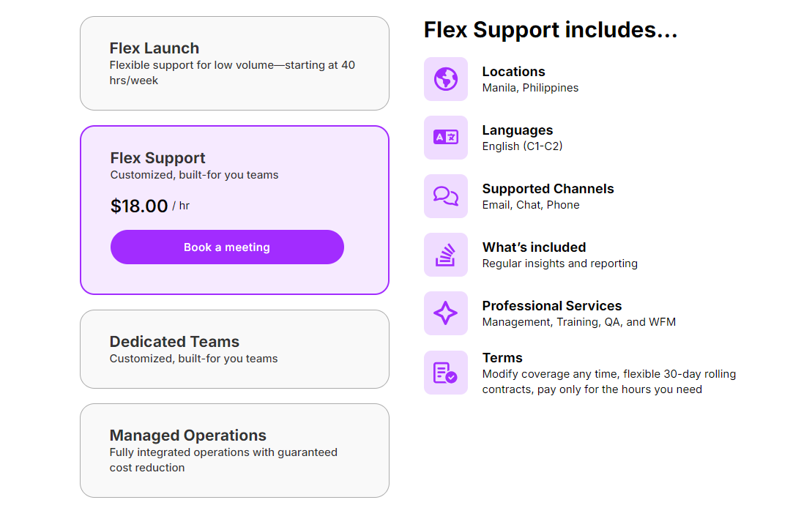
Task: Click the document icon next to What's included
Action: click(446, 255)
